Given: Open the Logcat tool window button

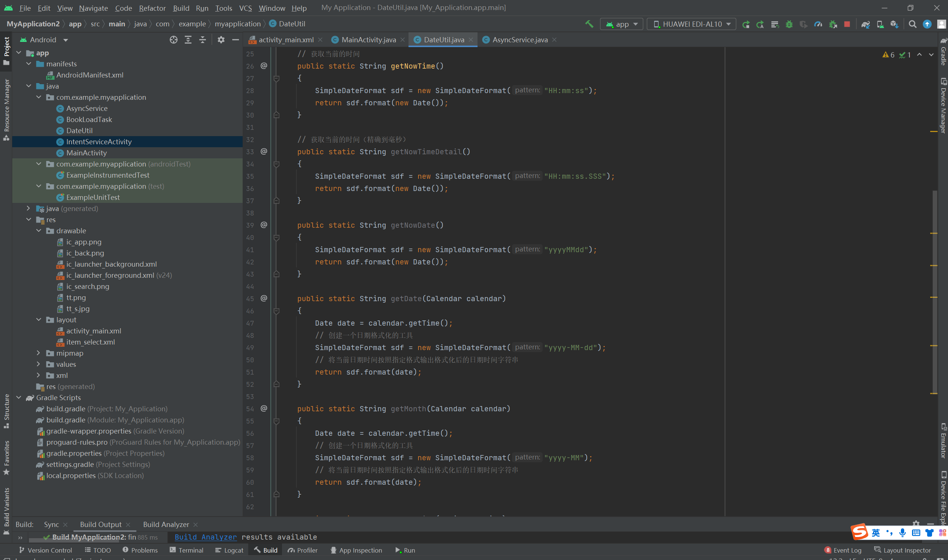Looking at the screenshot, I should 229,550.
